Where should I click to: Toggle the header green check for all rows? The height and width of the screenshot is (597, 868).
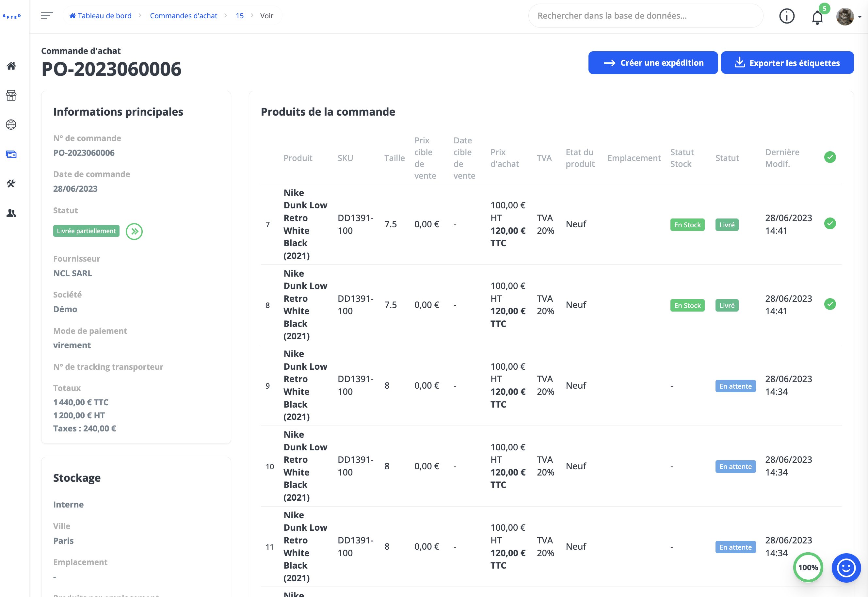[830, 157]
